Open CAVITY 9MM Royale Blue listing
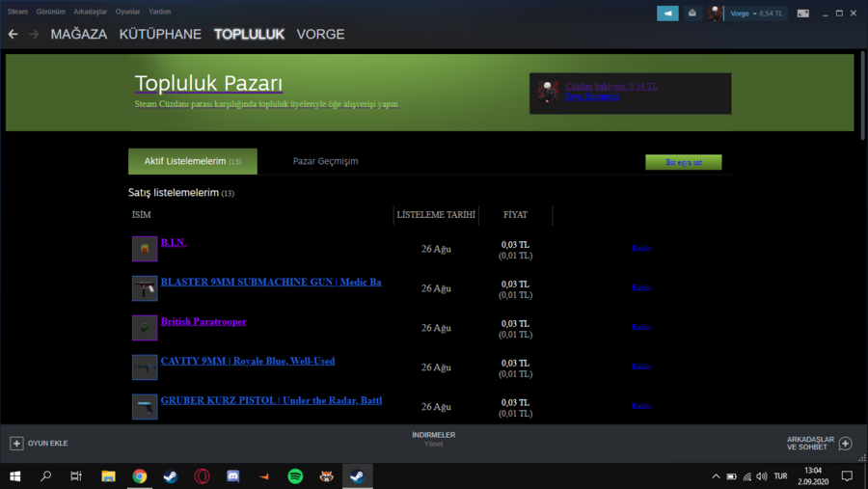This screenshot has width=868, height=489. click(248, 361)
